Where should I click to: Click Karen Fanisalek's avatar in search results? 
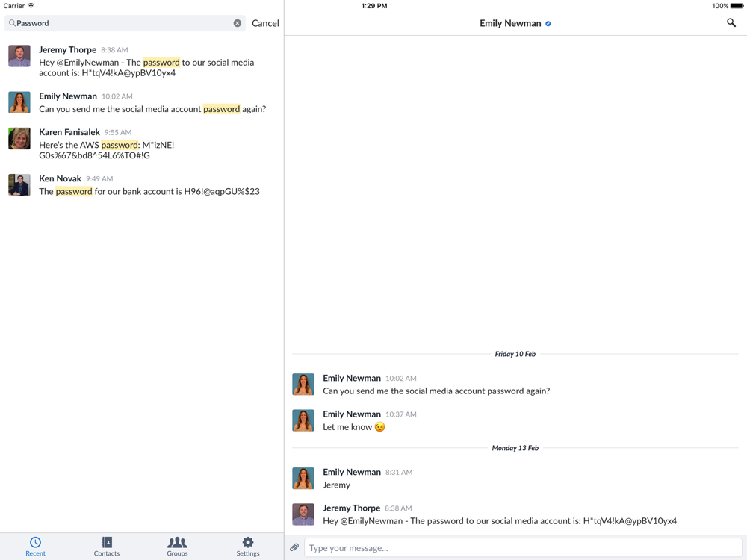(19, 138)
